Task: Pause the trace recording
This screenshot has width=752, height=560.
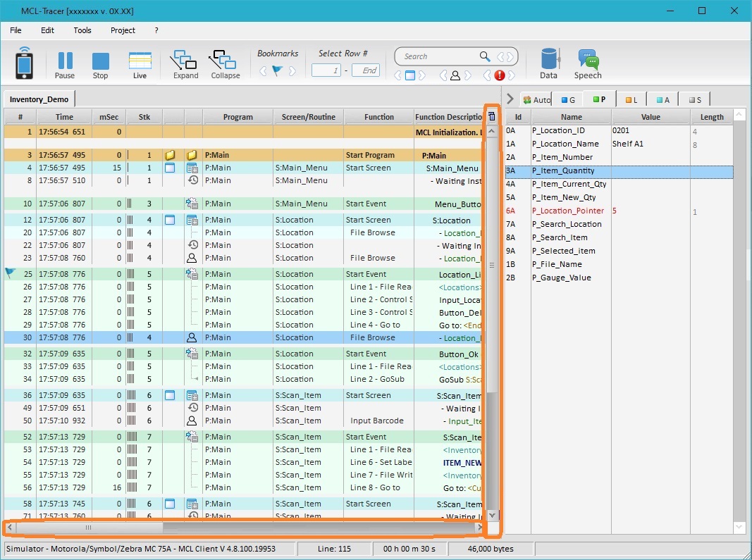Action: coord(65,65)
